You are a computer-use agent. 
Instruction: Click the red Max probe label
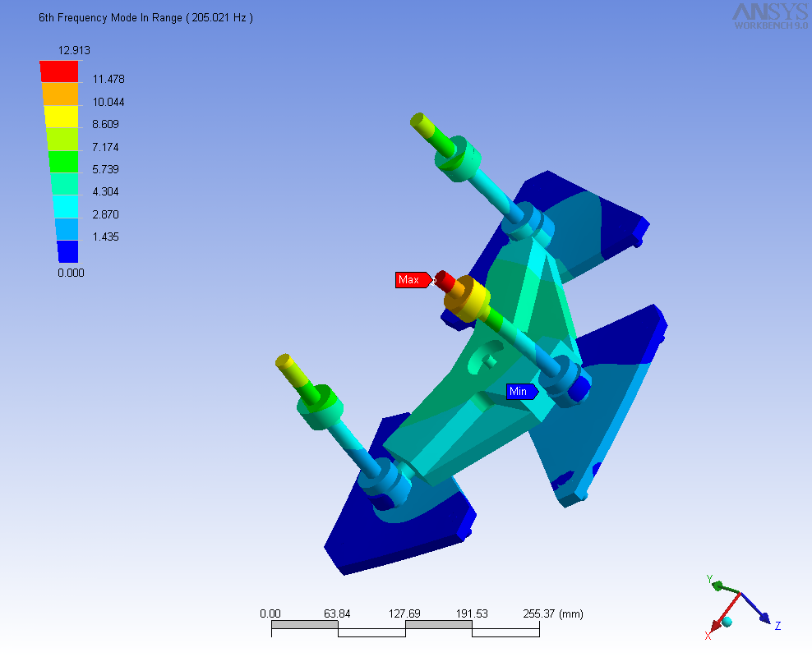tap(413, 280)
